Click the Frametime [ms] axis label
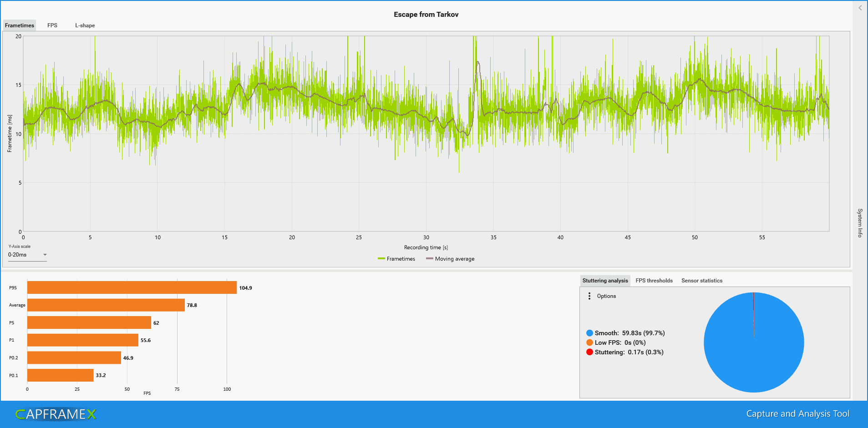The width and height of the screenshot is (868, 428). (x=10, y=133)
